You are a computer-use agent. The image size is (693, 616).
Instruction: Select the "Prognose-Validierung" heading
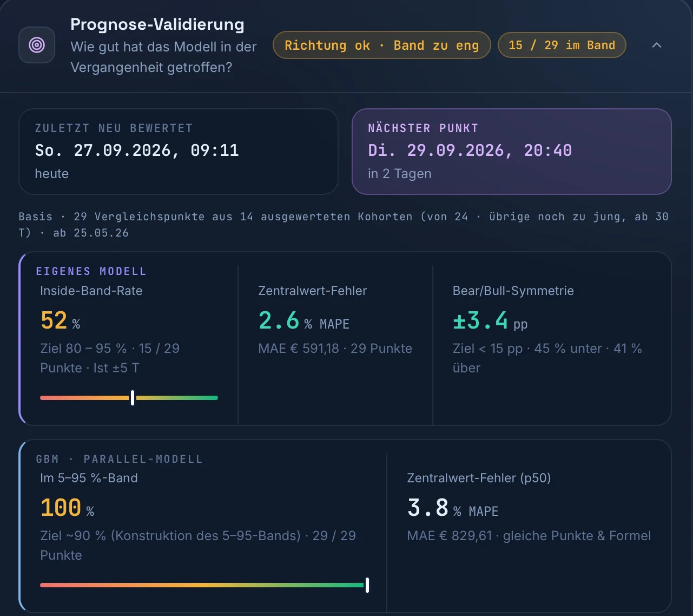point(157,24)
